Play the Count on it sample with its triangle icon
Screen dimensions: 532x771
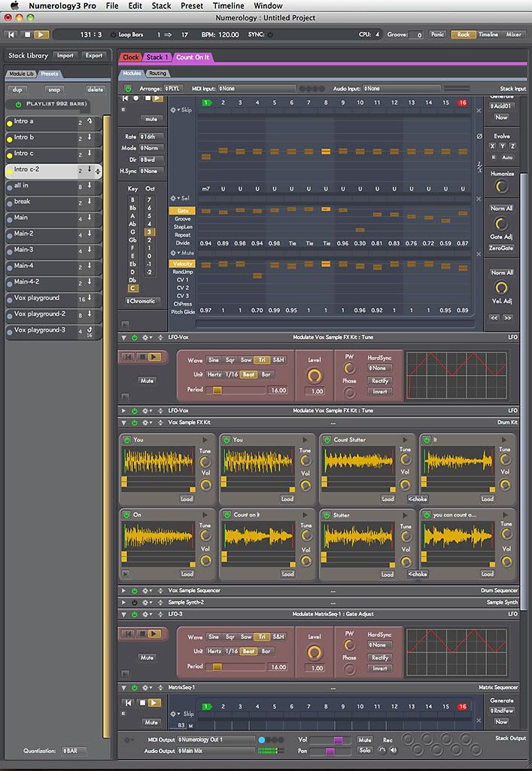(305, 515)
